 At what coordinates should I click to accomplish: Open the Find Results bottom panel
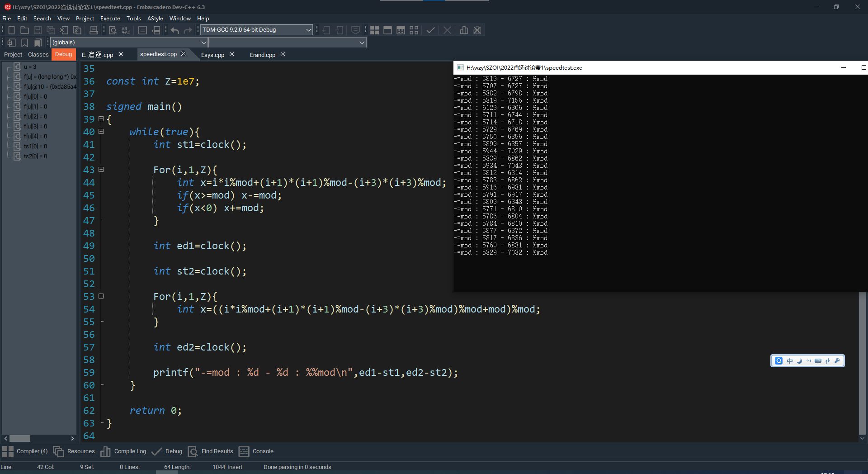tap(211, 451)
